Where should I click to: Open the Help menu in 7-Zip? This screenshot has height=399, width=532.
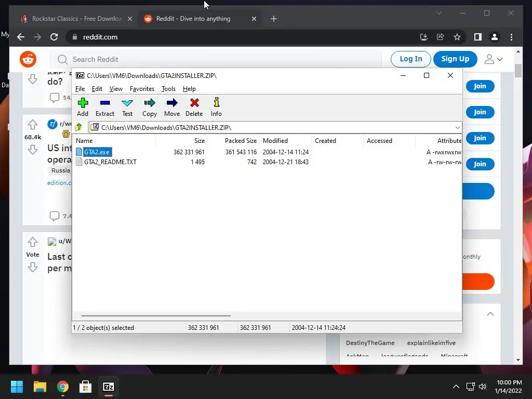[x=189, y=89]
